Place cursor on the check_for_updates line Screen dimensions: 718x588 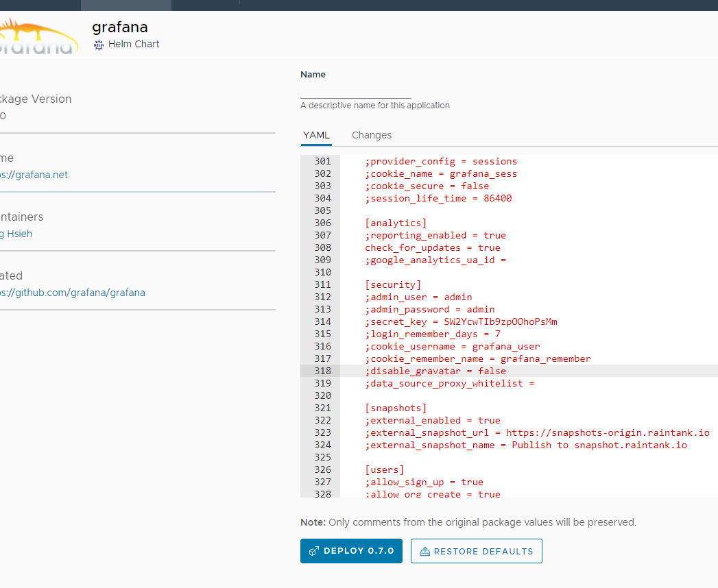coord(432,247)
